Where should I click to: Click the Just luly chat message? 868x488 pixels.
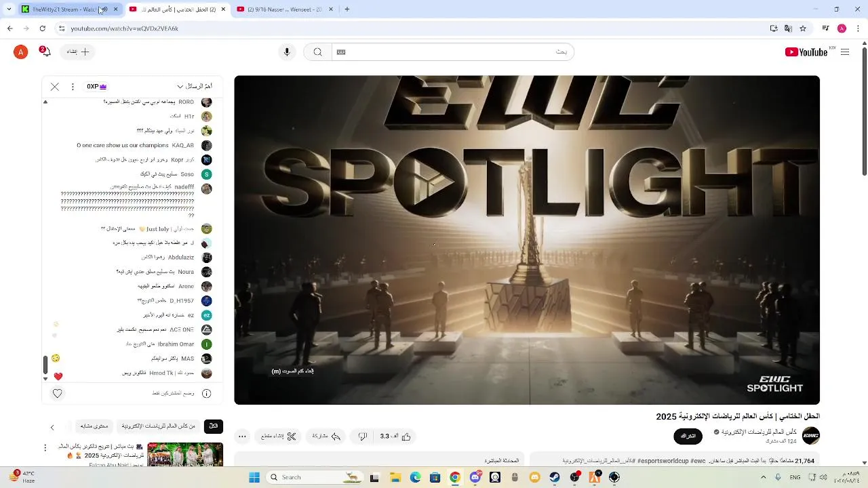[x=157, y=229]
